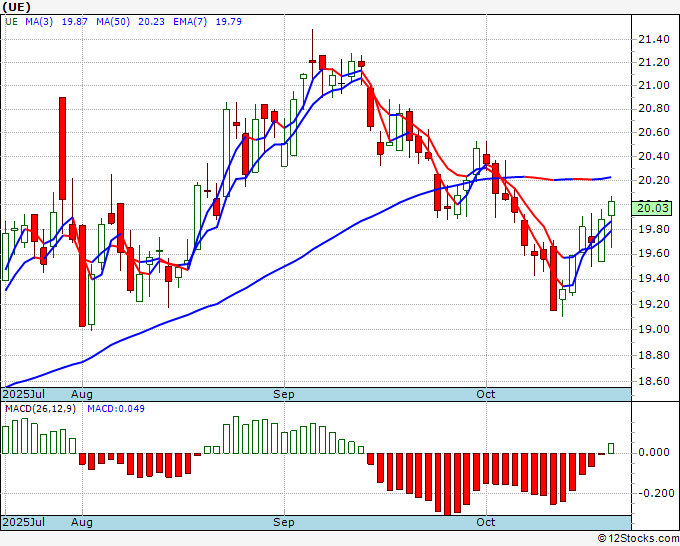Viewport: 680px width, 546px height.
Task: Click the MA(50) value 20.23
Action: 151,22
